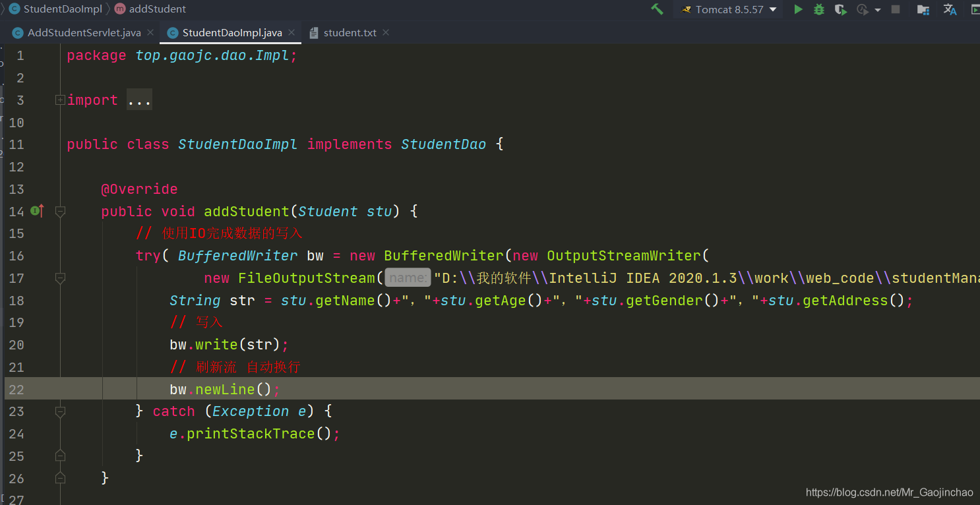Close the student.txt tab
The width and height of the screenshot is (980, 505).
pyautogui.click(x=386, y=32)
